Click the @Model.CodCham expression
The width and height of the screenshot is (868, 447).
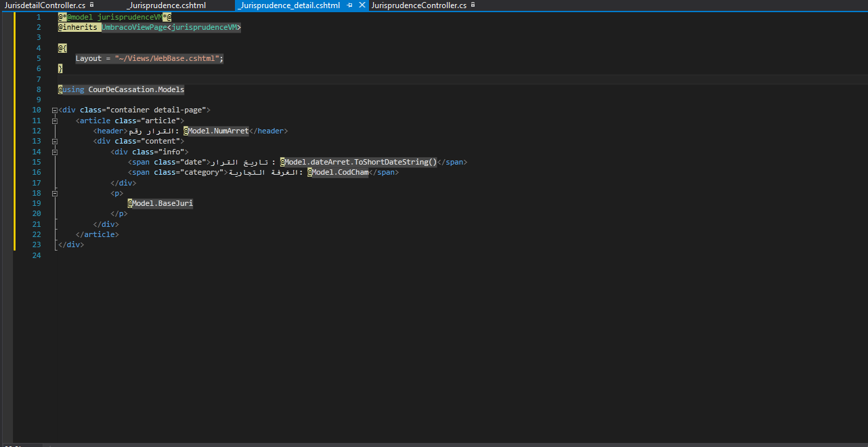click(x=338, y=172)
